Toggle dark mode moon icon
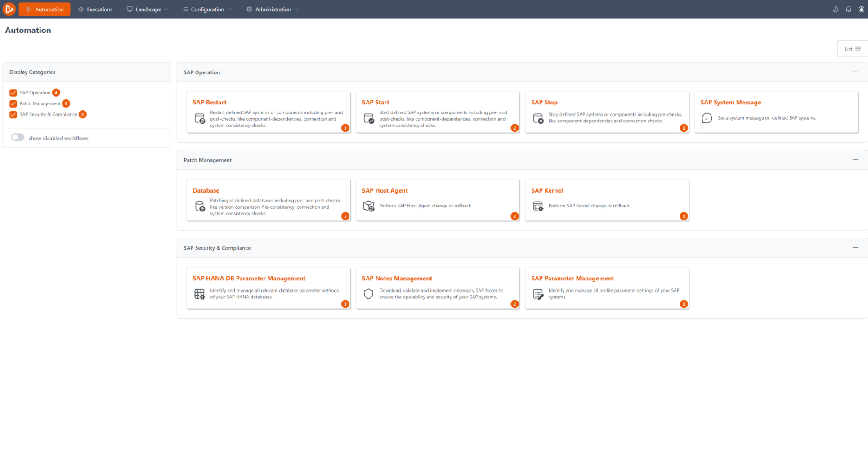The width and height of the screenshot is (868, 450). (x=835, y=9)
